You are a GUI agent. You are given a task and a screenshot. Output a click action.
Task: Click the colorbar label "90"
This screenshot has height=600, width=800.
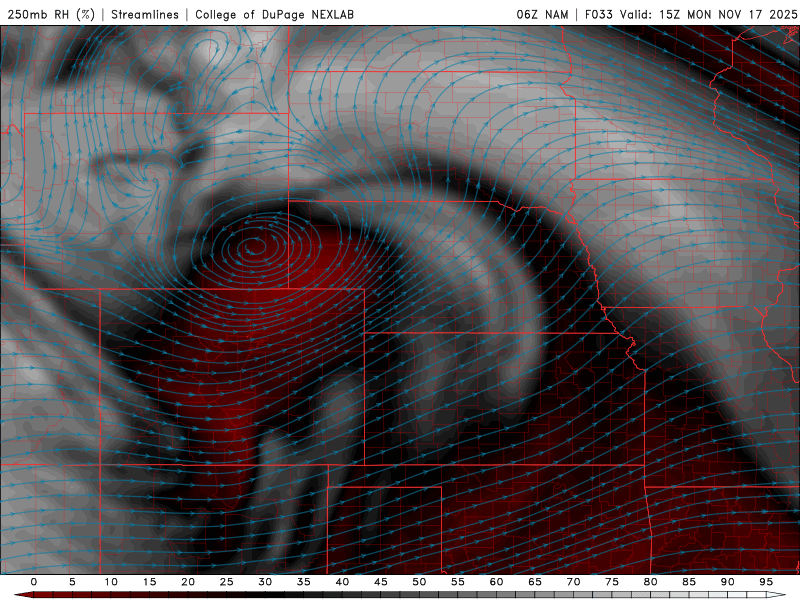point(728,582)
